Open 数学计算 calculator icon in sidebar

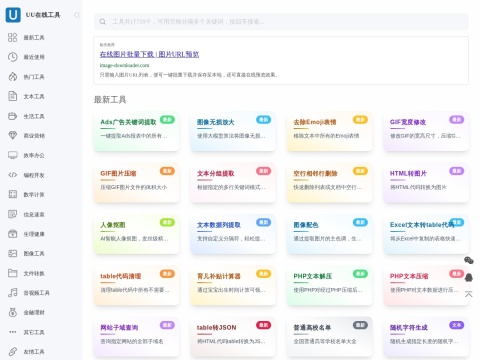(x=13, y=194)
